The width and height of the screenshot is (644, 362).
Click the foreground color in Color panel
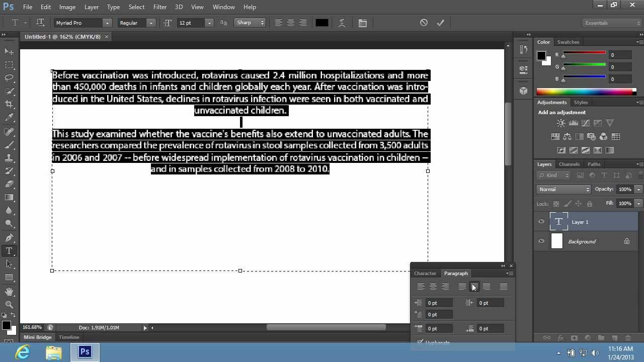coord(541,56)
